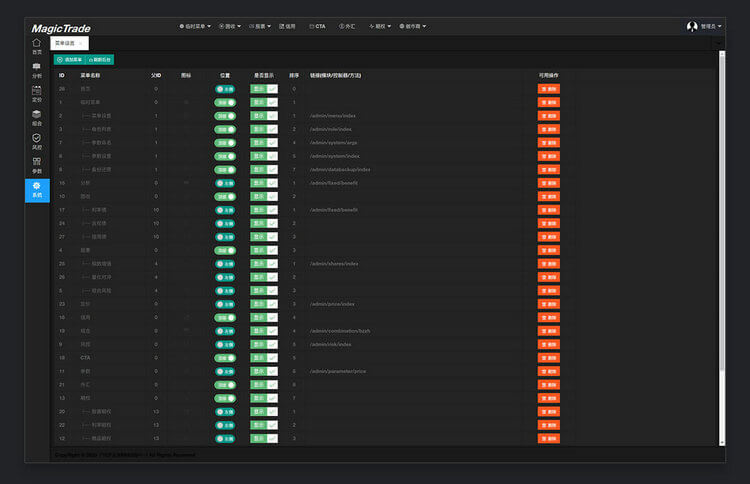Click the MagicTrade logo

61,29
